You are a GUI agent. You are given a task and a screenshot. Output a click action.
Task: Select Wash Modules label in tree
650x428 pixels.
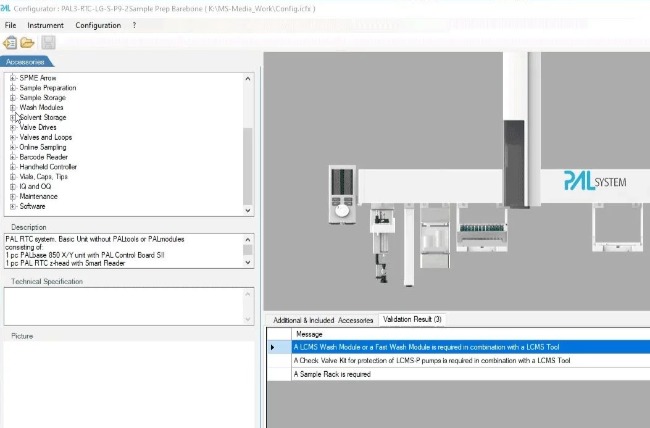(x=41, y=107)
